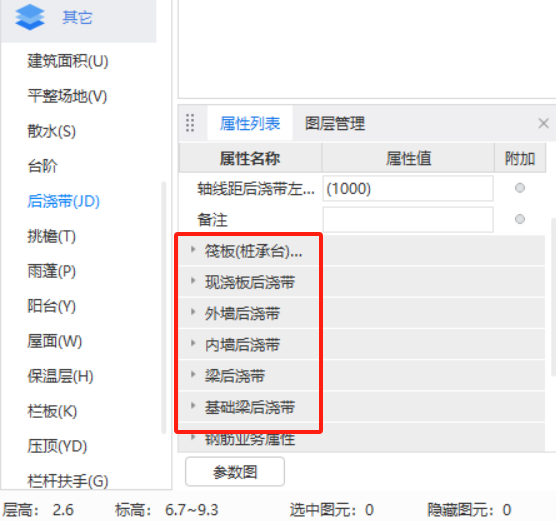Select 散水(S) in component list
556x521 pixels.
point(52,131)
